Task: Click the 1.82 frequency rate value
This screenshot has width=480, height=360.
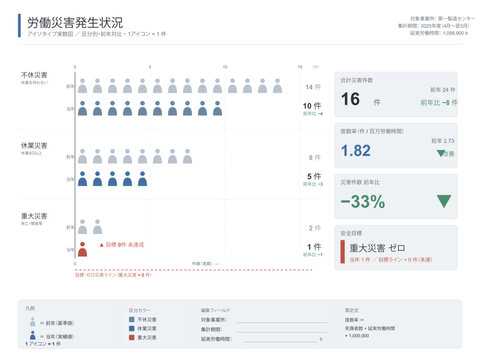Action: (x=355, y=151)
